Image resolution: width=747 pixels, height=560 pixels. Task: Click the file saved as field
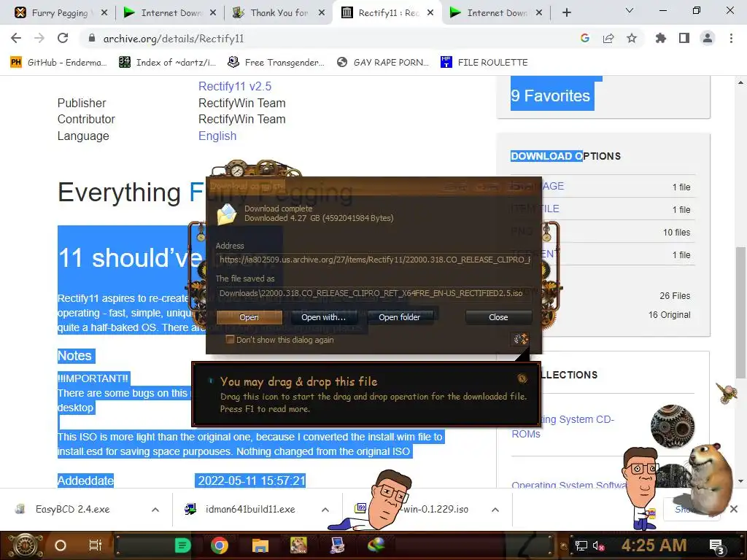pyautogui.click(x=374, y=293)
